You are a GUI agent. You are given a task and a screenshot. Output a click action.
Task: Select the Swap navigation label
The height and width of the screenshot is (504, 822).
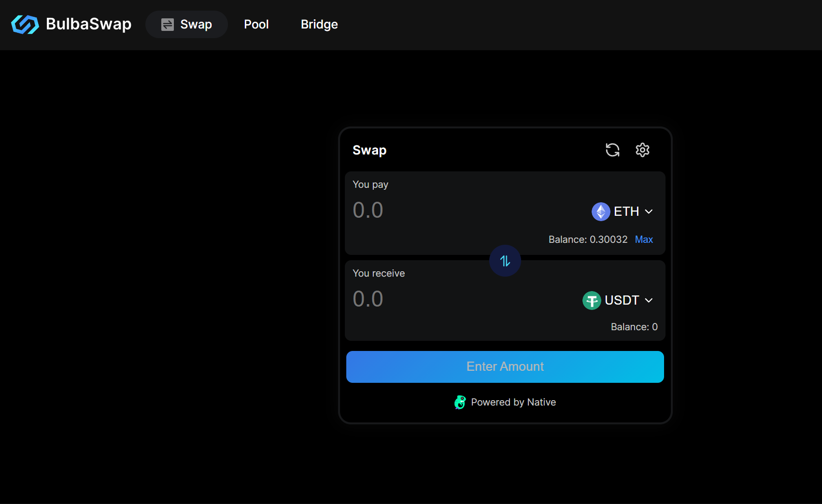coord(196,25)
